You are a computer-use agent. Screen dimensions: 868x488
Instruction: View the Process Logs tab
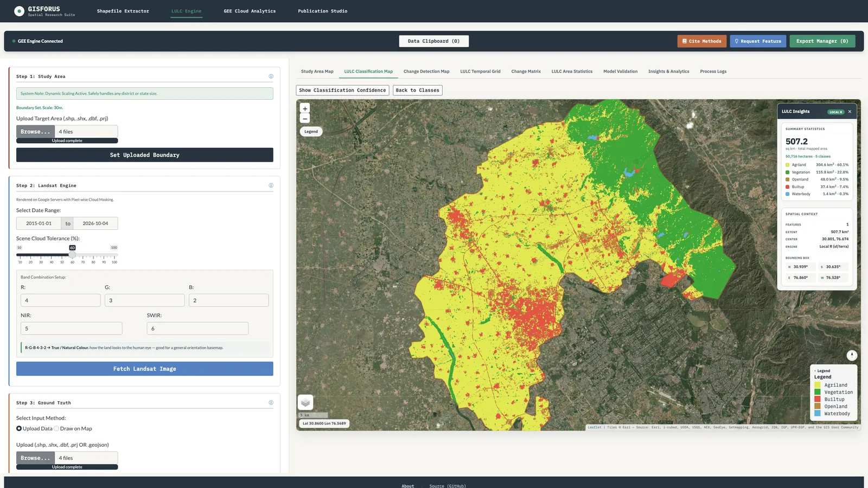click(x=713, y=72)
